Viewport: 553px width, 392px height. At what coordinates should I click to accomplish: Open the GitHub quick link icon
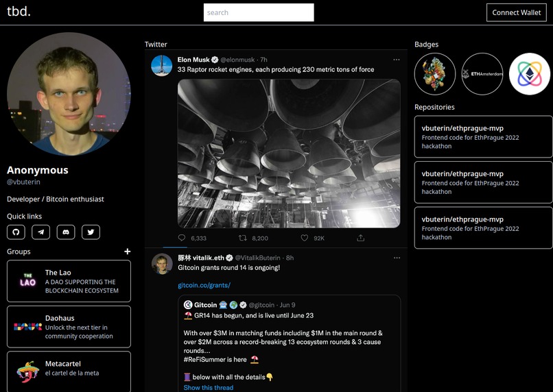[16, 232]
